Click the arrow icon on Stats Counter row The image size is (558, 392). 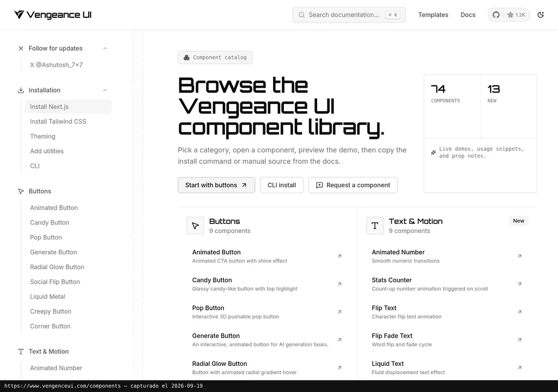click(x=519, y=284)
